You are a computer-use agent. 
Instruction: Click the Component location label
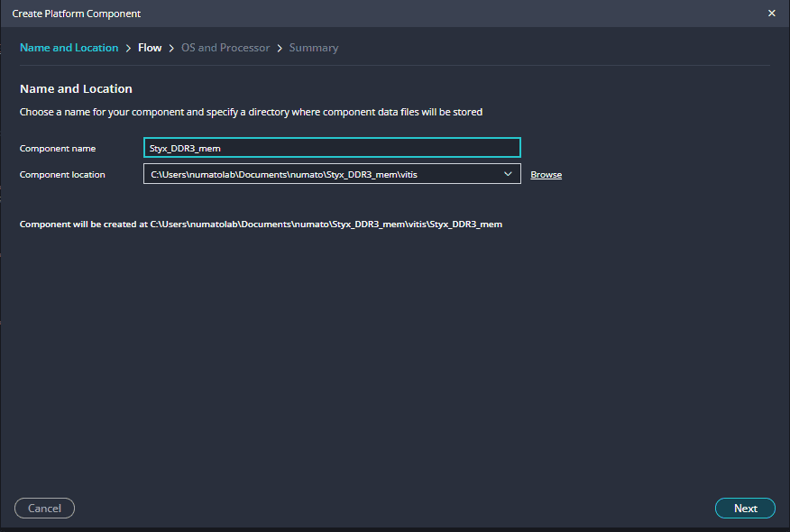[x=62, y=175]
